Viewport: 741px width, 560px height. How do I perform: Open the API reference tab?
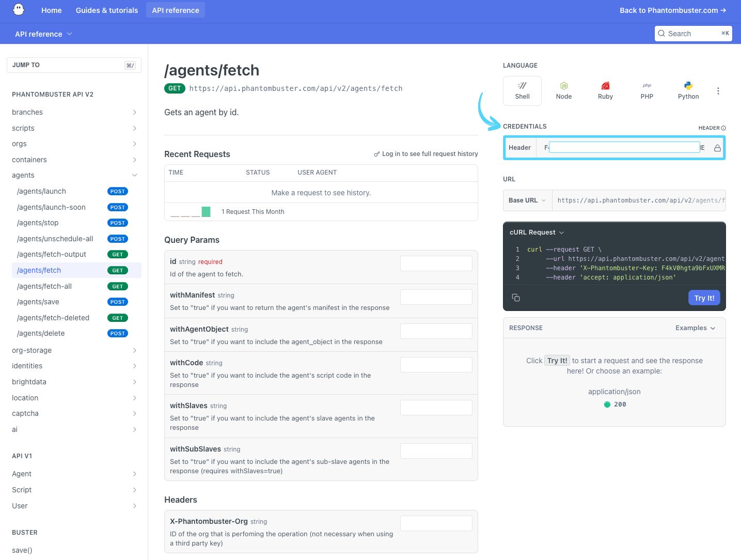pos(176,10)
